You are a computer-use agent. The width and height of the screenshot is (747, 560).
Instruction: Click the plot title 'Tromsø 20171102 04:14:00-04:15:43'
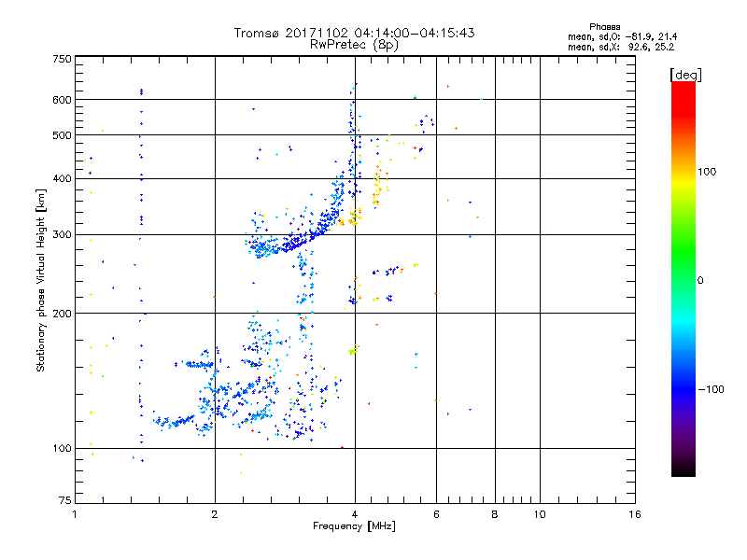[354, 33]
